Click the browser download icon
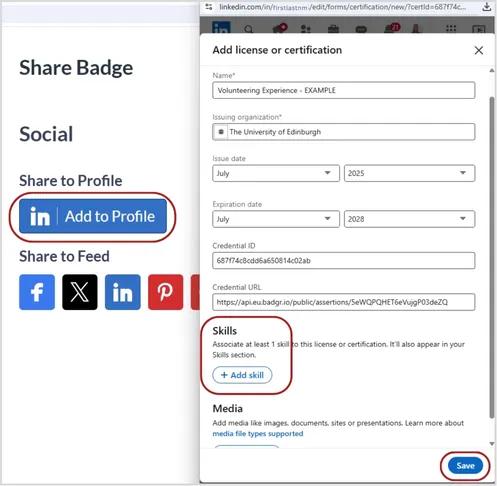 [487, 7]
